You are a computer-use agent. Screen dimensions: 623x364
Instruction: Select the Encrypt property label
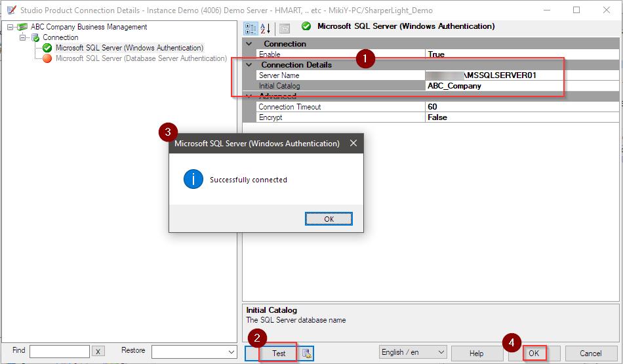271,117
